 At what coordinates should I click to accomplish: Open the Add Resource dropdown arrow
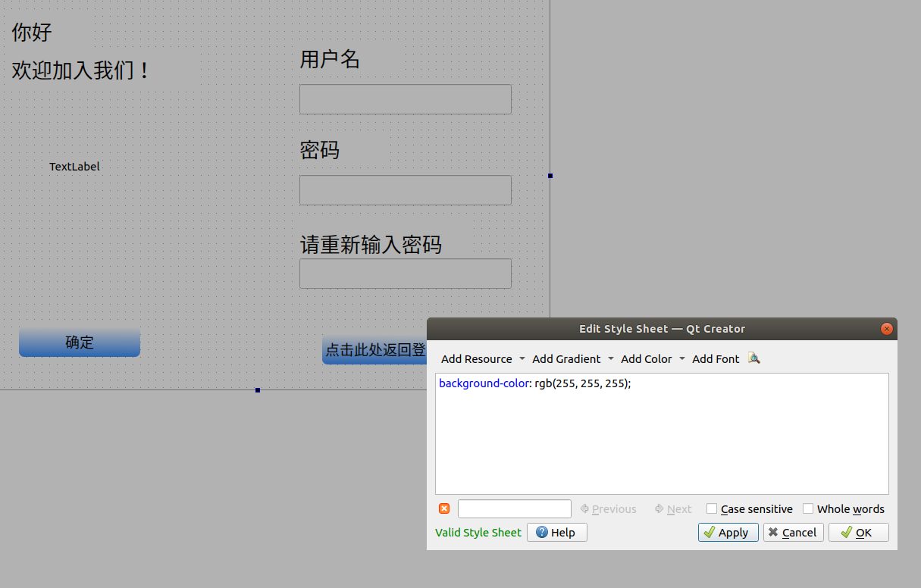[x=522, y=359]
